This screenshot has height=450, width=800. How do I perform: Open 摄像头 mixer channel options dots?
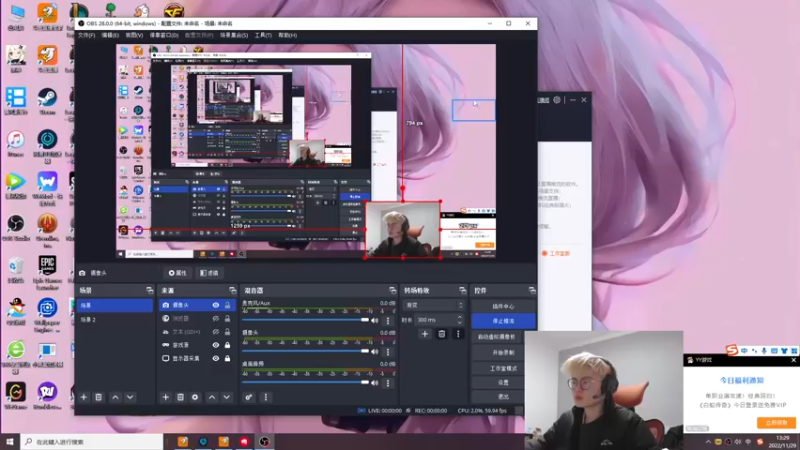click(x=388, y=352)
